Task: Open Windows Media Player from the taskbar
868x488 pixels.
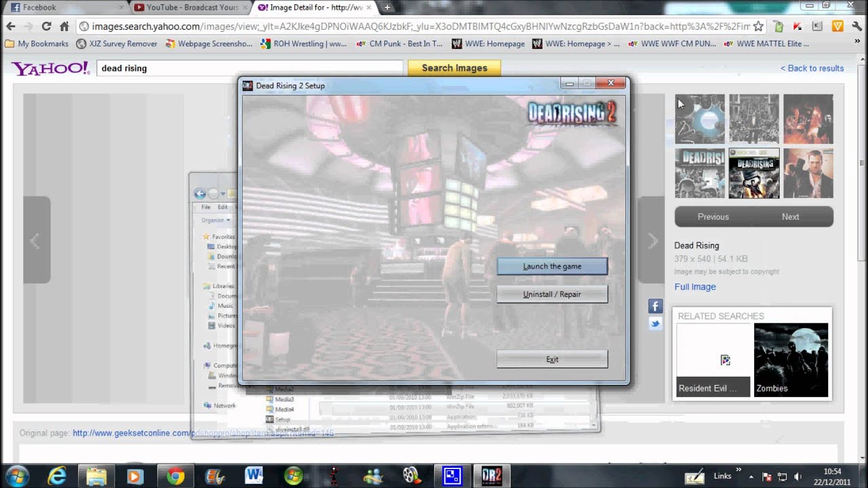Action: [x=134, y=476]
